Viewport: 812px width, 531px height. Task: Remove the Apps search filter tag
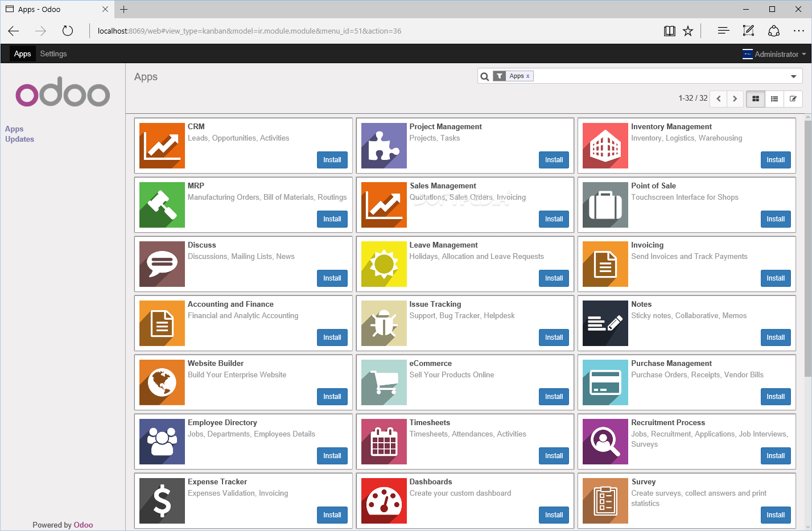[x=528, y=76]
